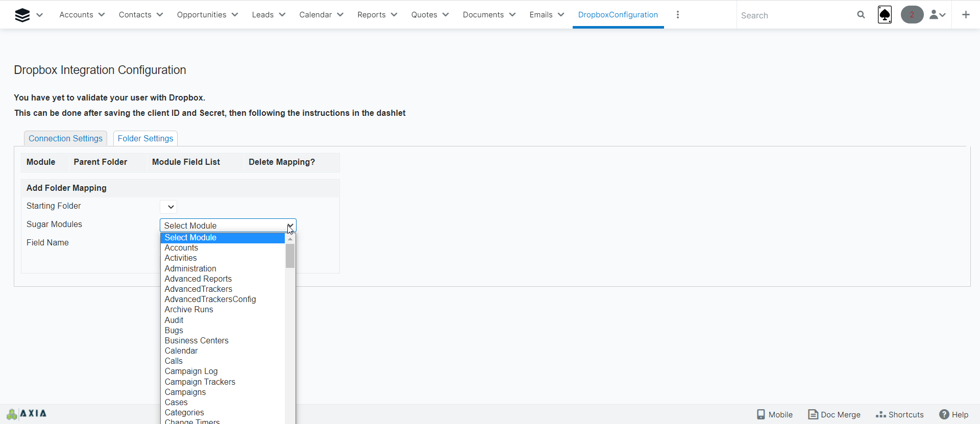980x424 pixels.
Task: Expand the Reports dropdown arrow
Action: (394, 15)
